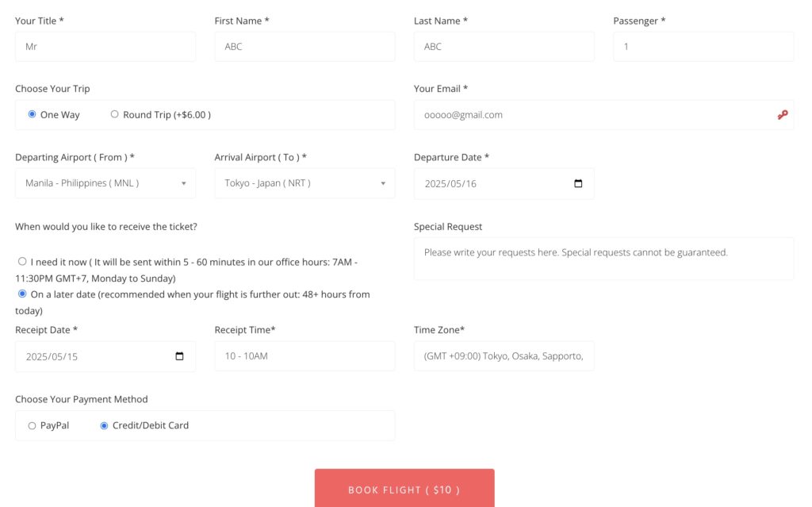The width and height of the screenshot is (812, 507).
Task: Select PayPal as payment method
Action: pyautogui.click(x=32, y=425)
